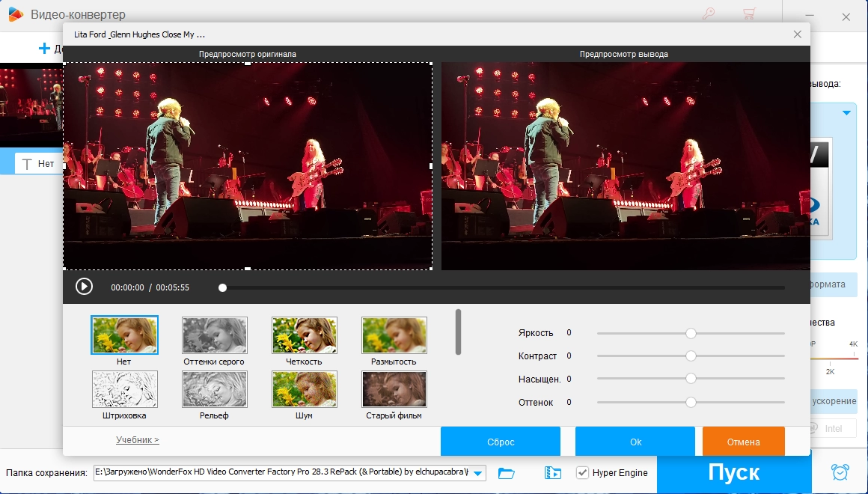This screenshot has width=868, height=494.
Task: Click the registration key icon
Action: (708, 13)
